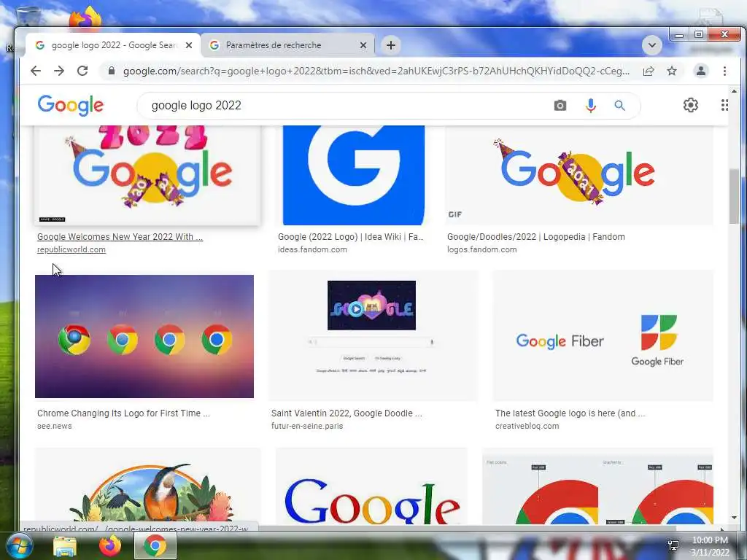This screenshot has height=560, width=747.
Task: Open a new tab with plus button
Action: pyautogui.click(x=391, y=45)
